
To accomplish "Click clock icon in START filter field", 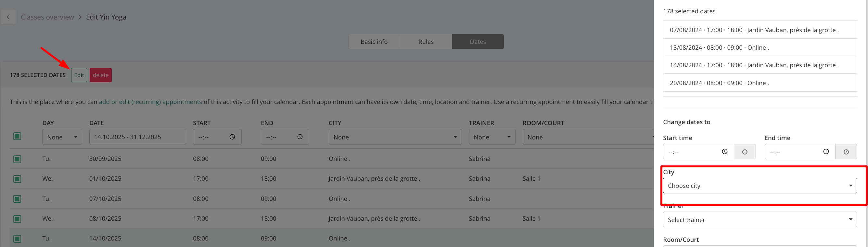I will point(232,137).
